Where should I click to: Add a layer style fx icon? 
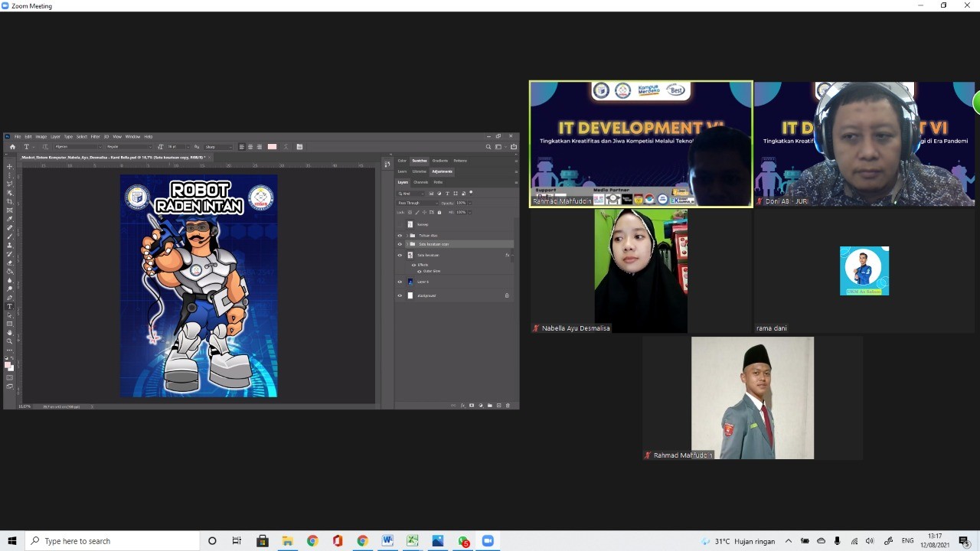[462, 406]
